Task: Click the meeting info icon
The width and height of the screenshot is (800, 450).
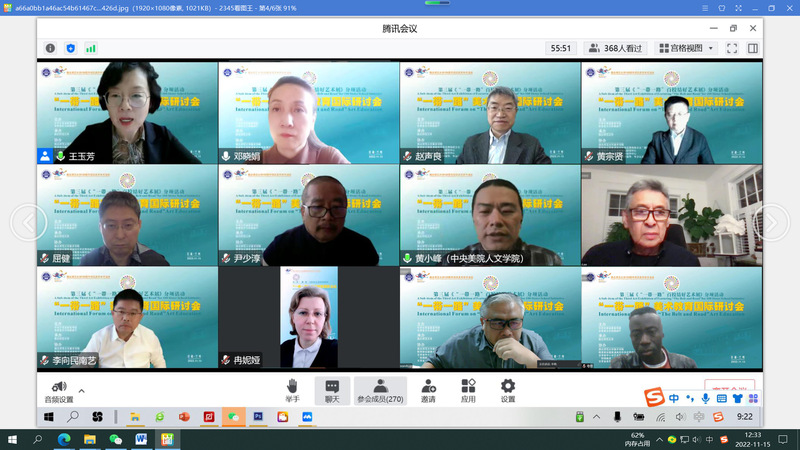Action: (50, 48)
